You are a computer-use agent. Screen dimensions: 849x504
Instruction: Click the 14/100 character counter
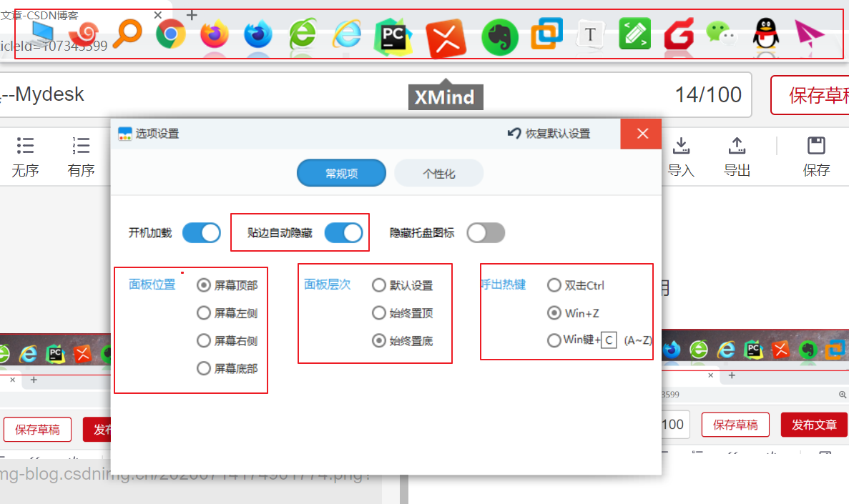click(x=707, y=95)
